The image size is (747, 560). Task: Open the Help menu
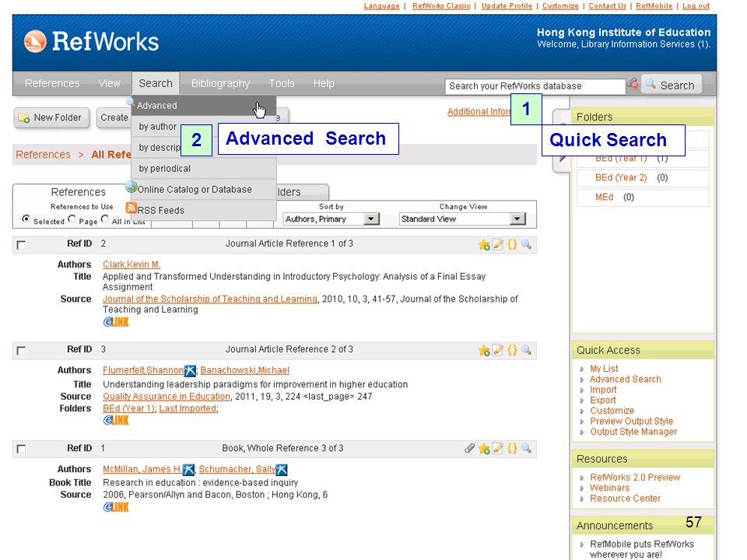pyautogui.click(x=324, y=83)
